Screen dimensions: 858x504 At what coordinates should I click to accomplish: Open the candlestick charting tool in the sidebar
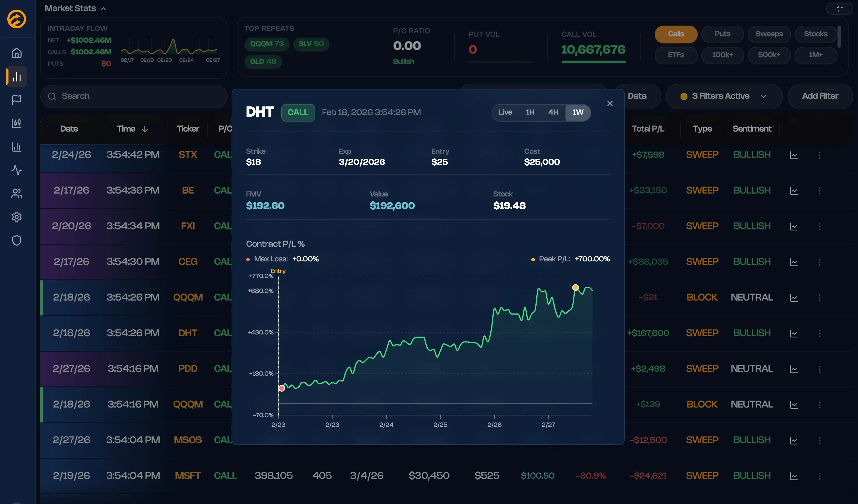[x=16, y=124]
